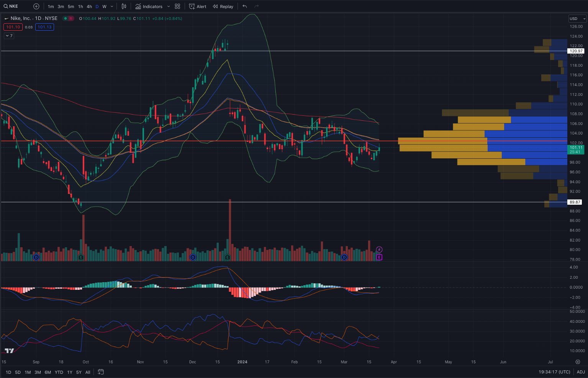Open the USD currency dropdown
Viewport: 588px width, 378px height.
(577, 18)
